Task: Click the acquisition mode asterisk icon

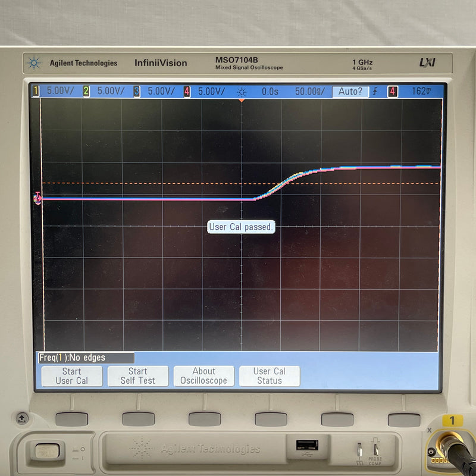Action: click(x=241, y=91)
